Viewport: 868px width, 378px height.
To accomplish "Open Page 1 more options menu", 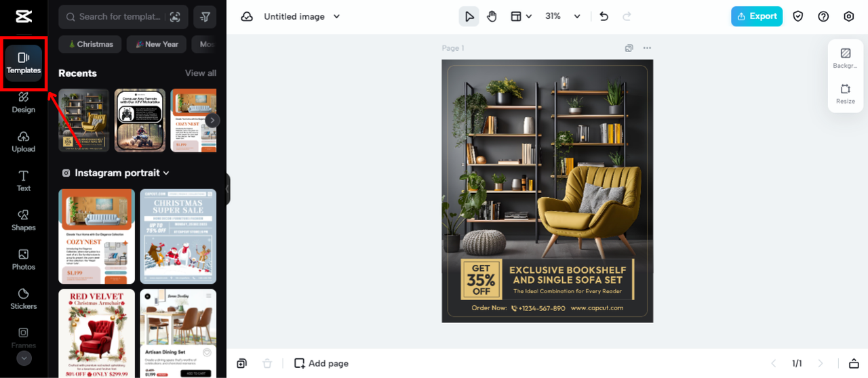I will click(x=647, y=48).
